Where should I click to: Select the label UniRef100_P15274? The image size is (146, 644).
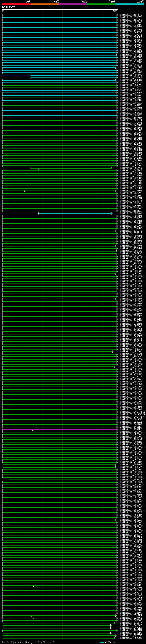tap(131, 201)
